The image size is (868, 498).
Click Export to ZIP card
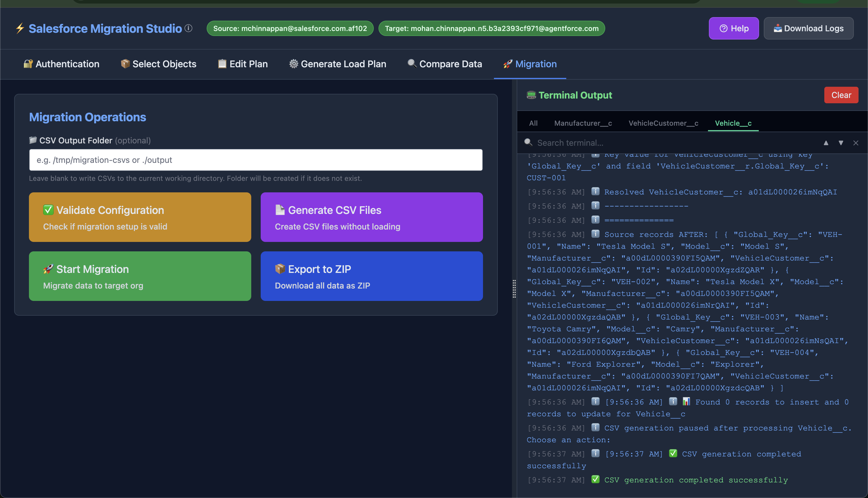click(372, 276)
